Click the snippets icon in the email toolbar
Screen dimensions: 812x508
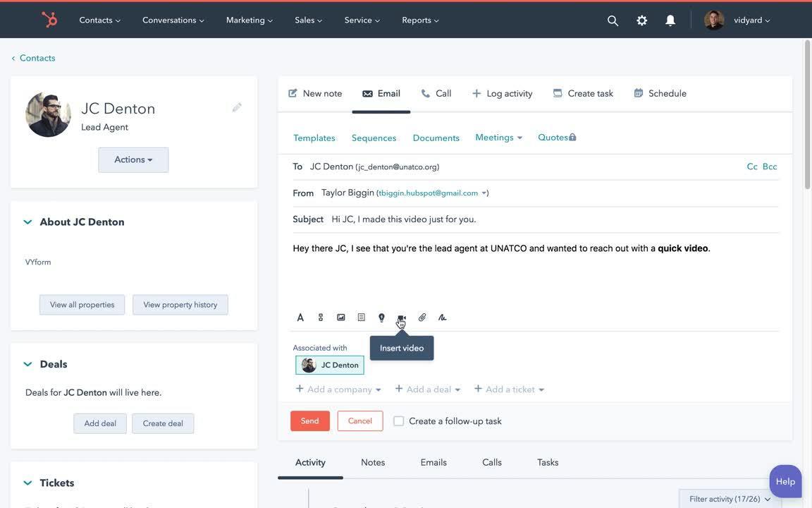tap(362, 317)
